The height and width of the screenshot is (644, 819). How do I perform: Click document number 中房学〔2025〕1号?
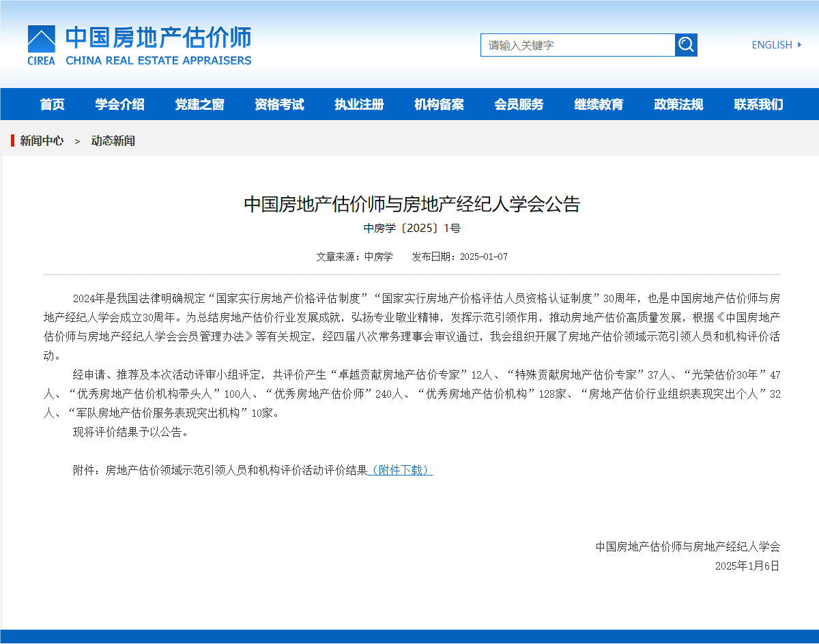[x=412, y=228]
